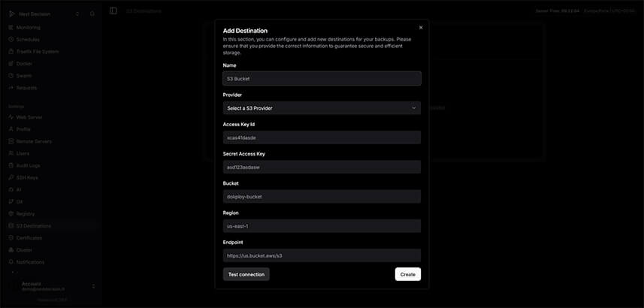Click into the Bucket field
Screen dimensions: 644x308
pyautogui.click(x=322, y=197)
